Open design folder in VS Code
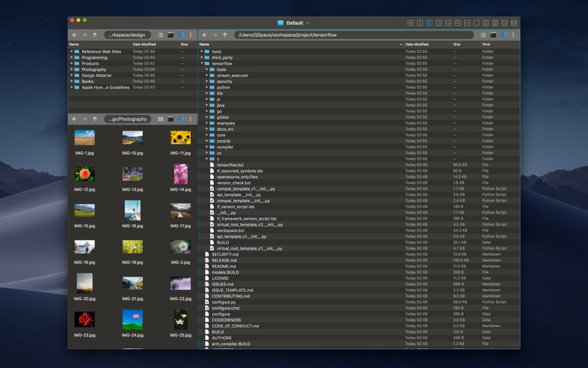Viewport: 588px width, 368px height. point(180,35)
